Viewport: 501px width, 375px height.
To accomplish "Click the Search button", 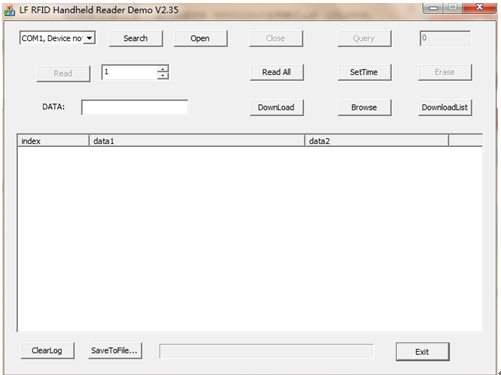I will pyautogui.click(x=136, y=38).
